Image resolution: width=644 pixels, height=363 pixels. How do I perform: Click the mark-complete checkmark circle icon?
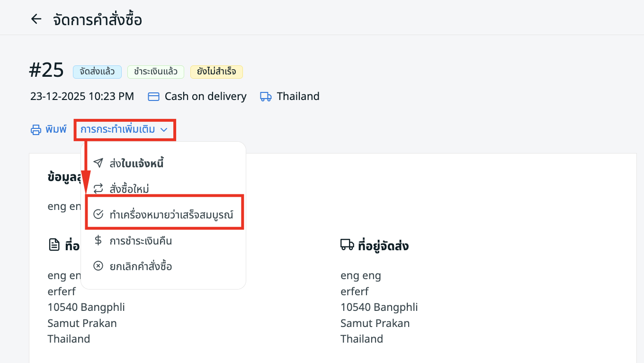[x=98, y=214]
